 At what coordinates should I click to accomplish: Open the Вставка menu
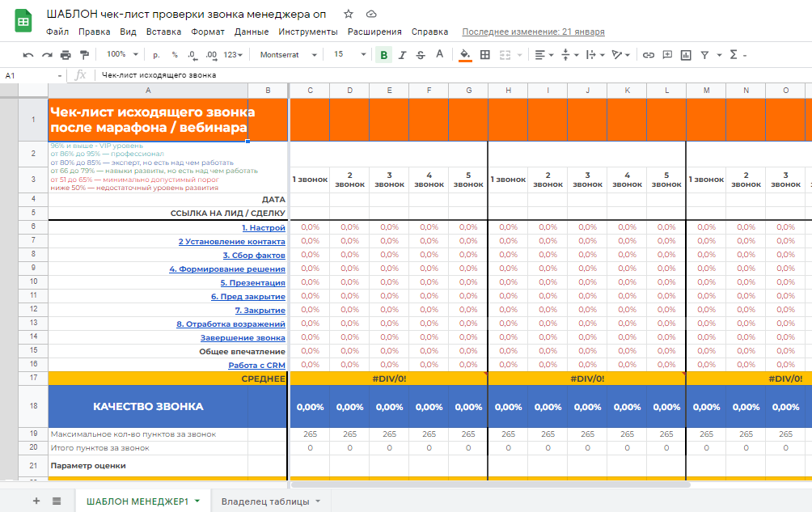pos(163,32)
